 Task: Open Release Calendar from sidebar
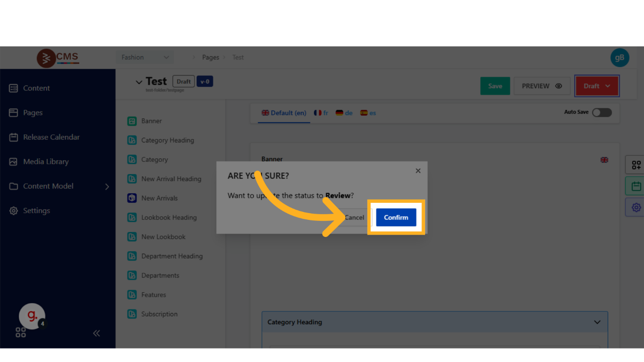[x=51, y=137]
